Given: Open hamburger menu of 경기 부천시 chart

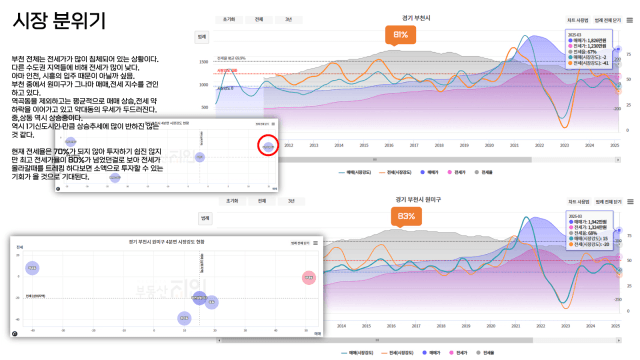Looking at the screenshot, I should 630,20.
